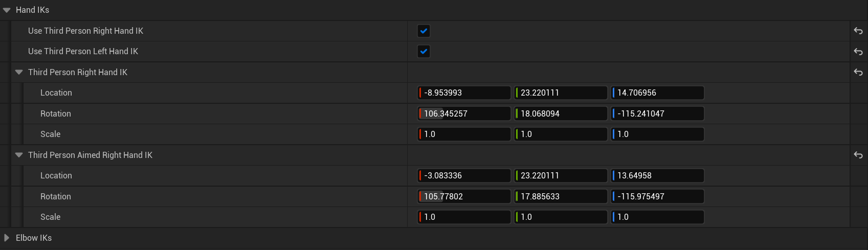
Task: Reset Third Person Aimed Right Hand IK to default
Action: pos(858,155)
